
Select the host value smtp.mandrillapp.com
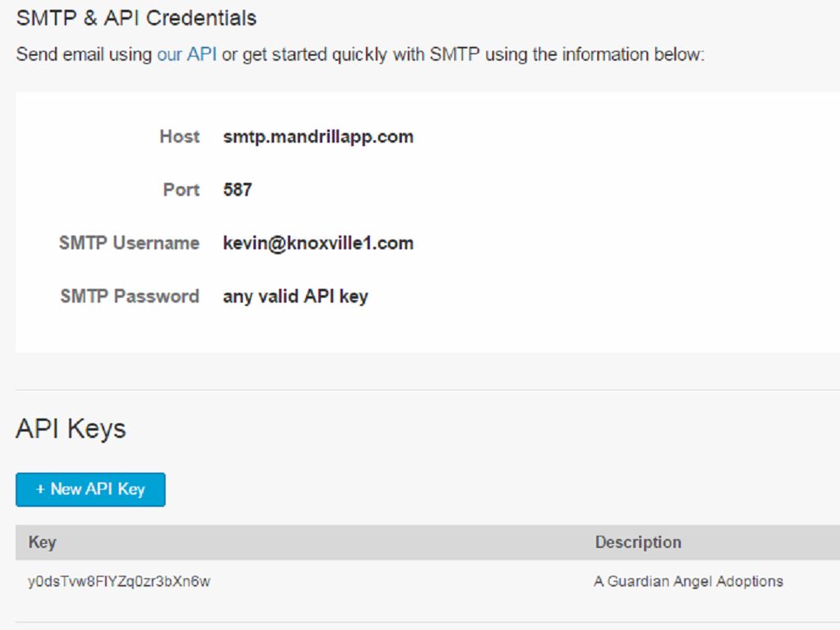318,137
